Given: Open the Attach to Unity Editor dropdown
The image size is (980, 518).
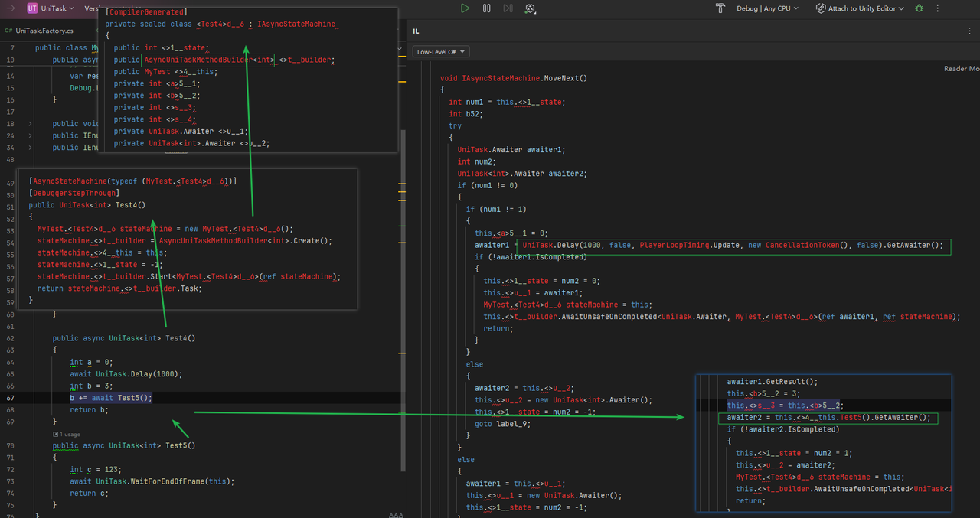Looking at the screenshot, I should point(866,8).
